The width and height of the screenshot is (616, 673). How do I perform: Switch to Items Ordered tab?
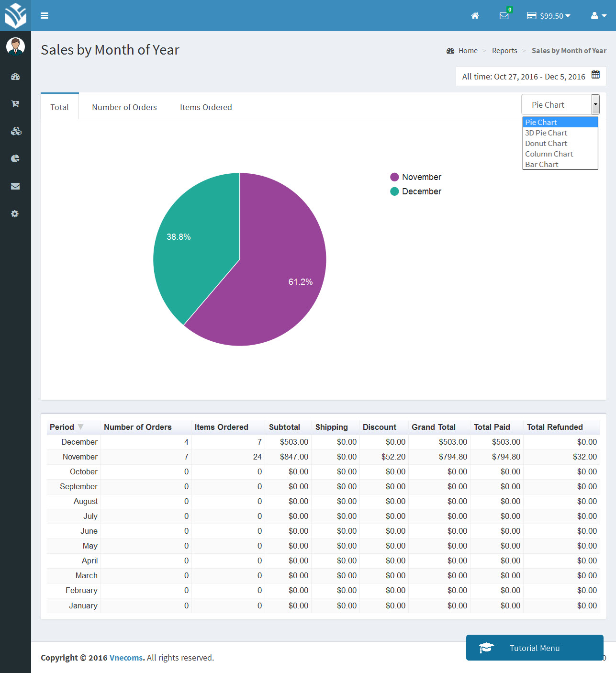[x=206, y=107]
